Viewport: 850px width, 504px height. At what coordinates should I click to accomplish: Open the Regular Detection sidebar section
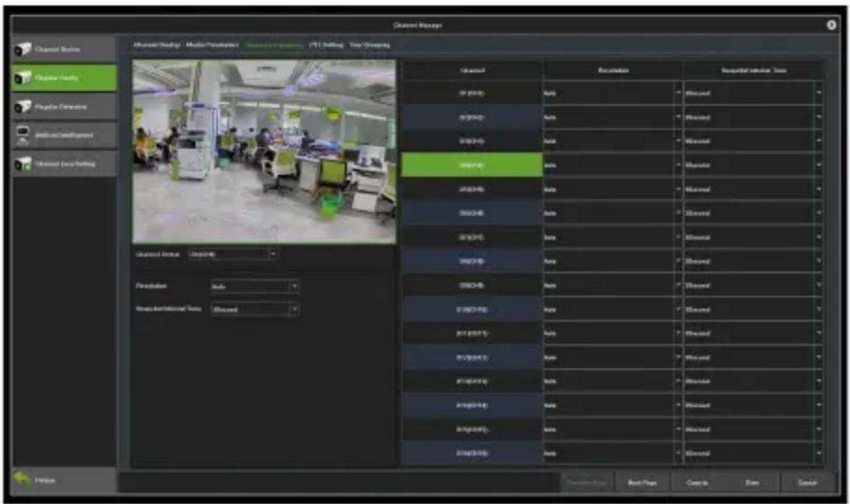pyautogui.click(x=64, y=107)
